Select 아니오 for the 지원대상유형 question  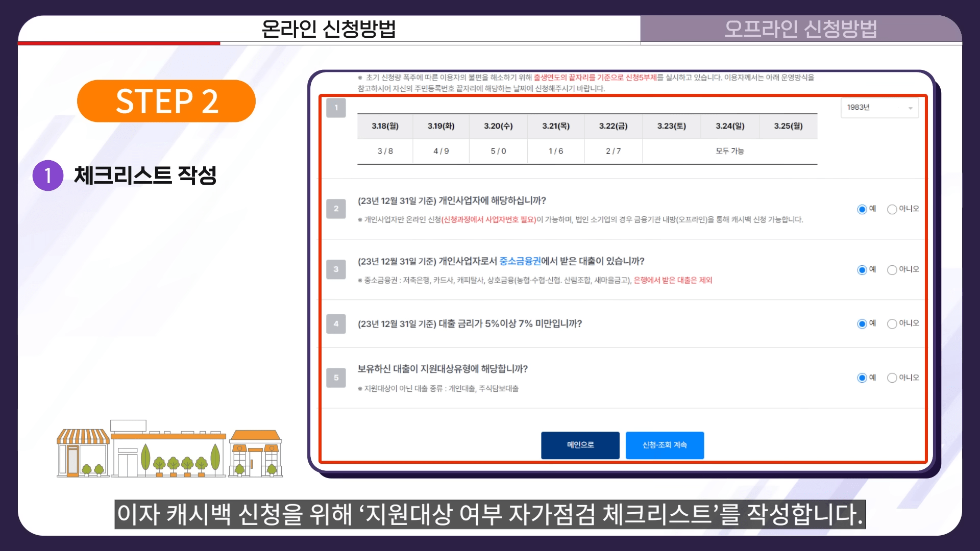(892, 378)
